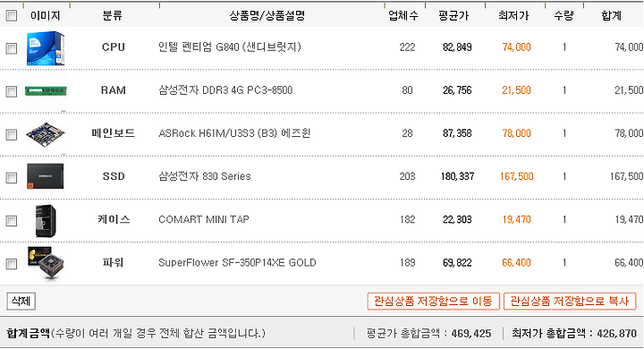The height and width of the screenshot is (349, 644).
Task: Click 관심상품 저장함으로 복사 button
Action: pyautogui.click(x=570, y=302)
